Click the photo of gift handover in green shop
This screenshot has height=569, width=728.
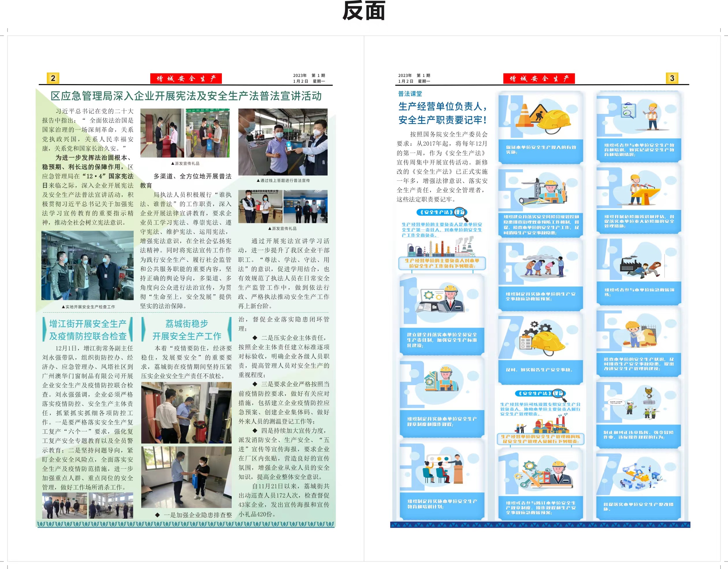208,133
